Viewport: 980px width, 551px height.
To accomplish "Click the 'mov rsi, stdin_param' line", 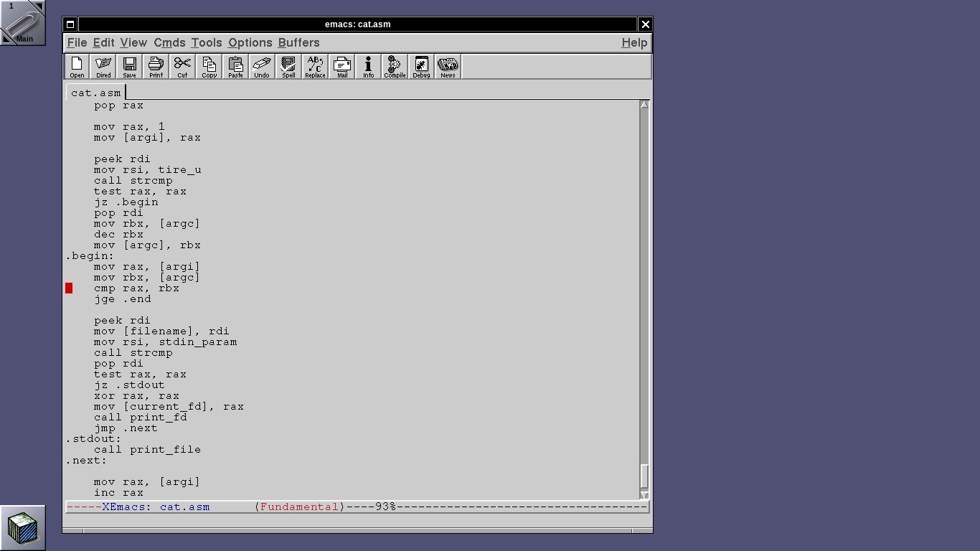I will [165, 342].
